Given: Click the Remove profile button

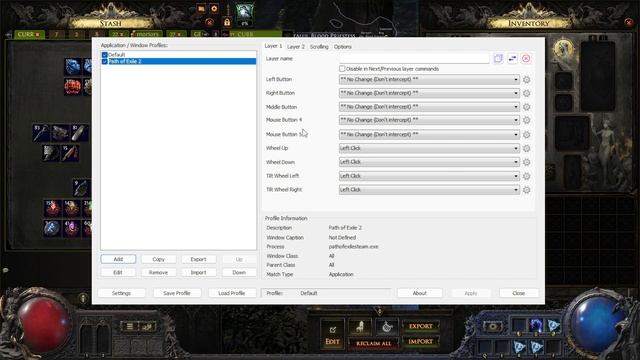Looking at the screenshot, I should [158, 272].
